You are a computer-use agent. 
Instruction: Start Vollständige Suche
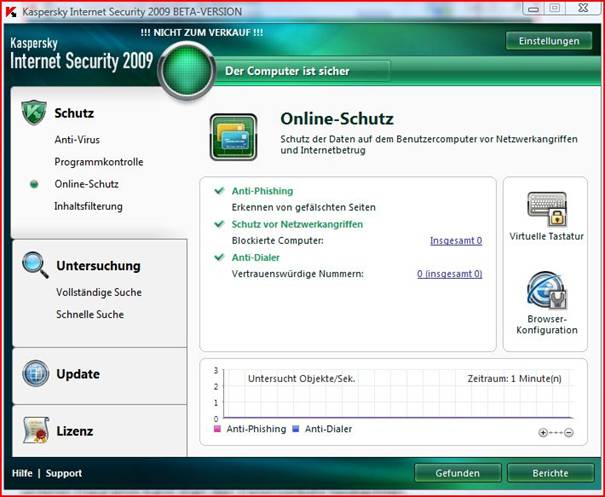coord(99,292)
